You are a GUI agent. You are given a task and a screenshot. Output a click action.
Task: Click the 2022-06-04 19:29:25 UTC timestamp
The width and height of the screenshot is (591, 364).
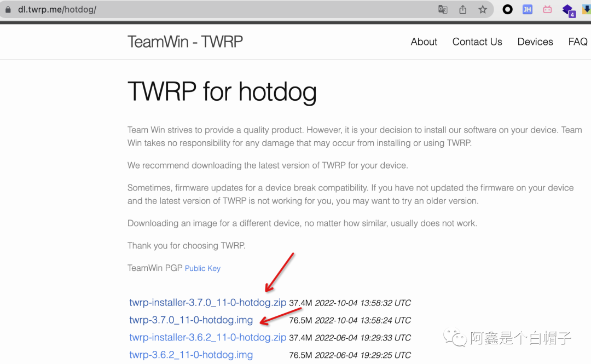tap(363, 355)
